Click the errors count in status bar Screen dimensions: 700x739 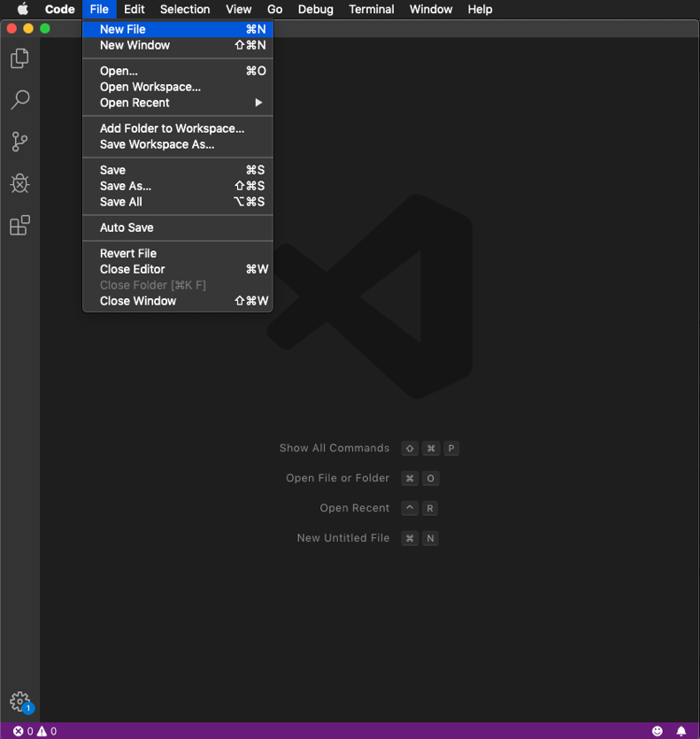[x=23, y=731]
